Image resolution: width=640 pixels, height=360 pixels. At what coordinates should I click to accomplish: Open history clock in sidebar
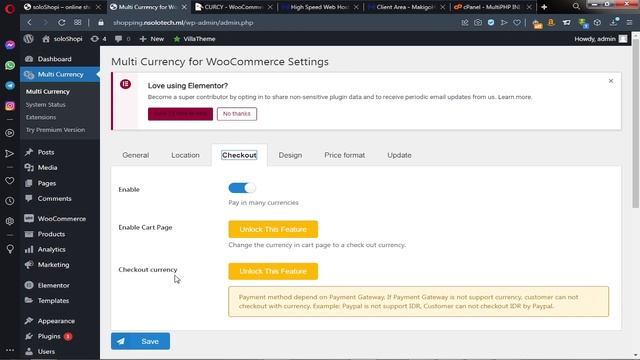(x=10, y=201)
